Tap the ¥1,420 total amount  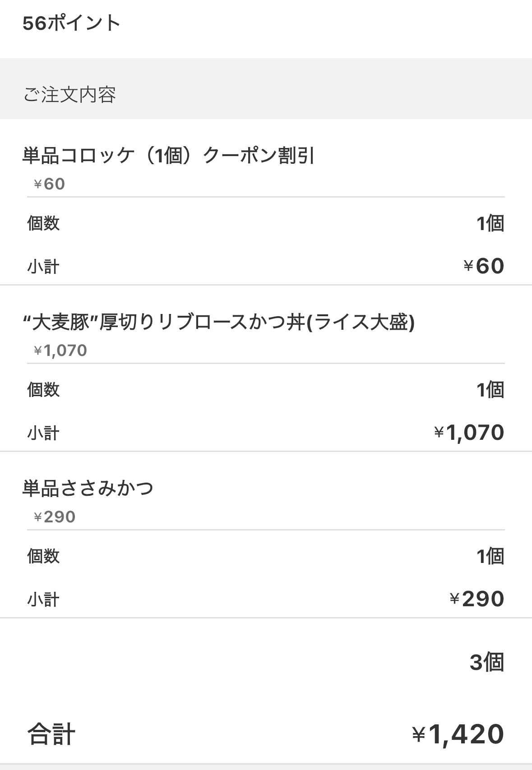click(x=458, y=734)
